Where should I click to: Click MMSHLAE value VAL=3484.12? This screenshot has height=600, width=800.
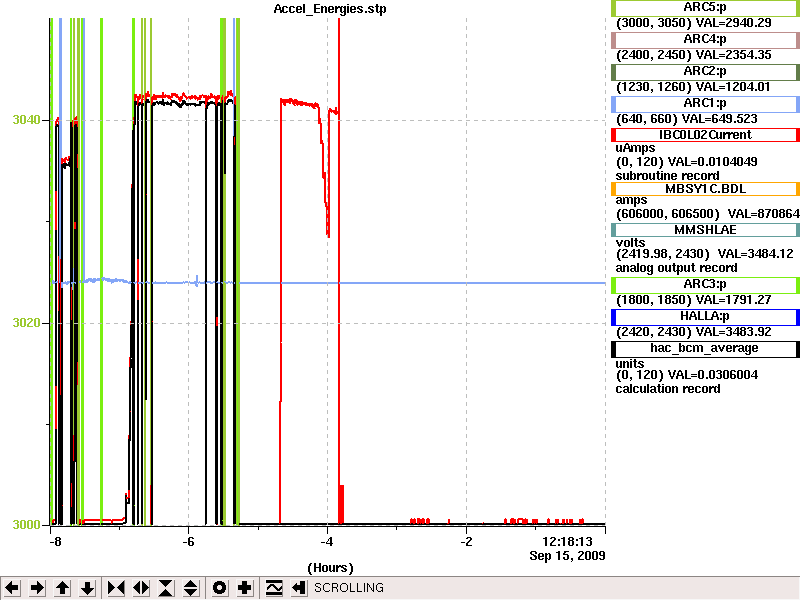[756, 254]
